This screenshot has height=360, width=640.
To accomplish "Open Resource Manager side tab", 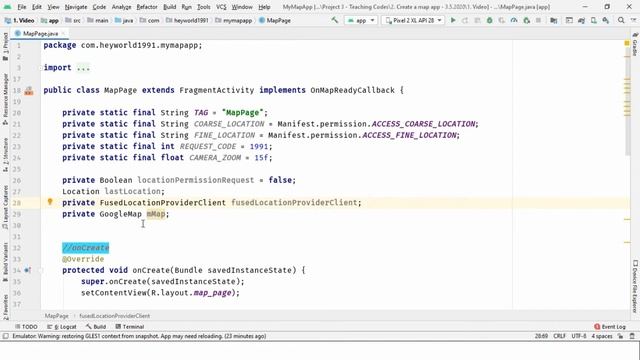I will tap(5, 99).
